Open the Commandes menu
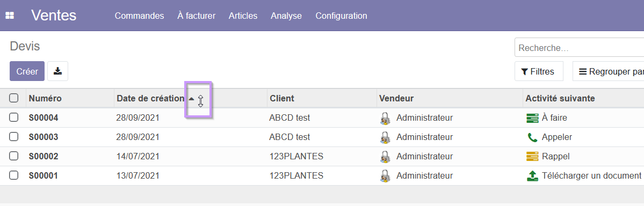 point(139,16)
